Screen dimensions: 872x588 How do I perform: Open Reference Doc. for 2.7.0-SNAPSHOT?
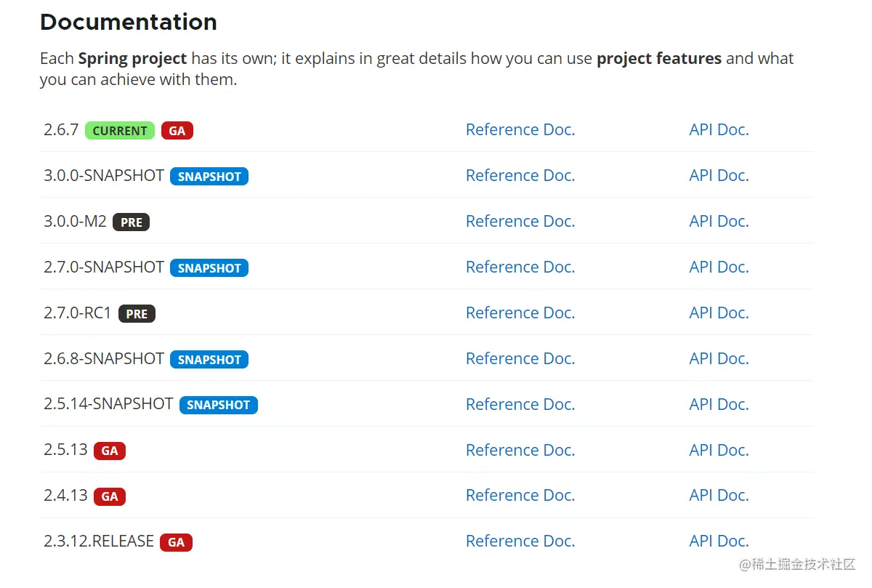point(520,267)
